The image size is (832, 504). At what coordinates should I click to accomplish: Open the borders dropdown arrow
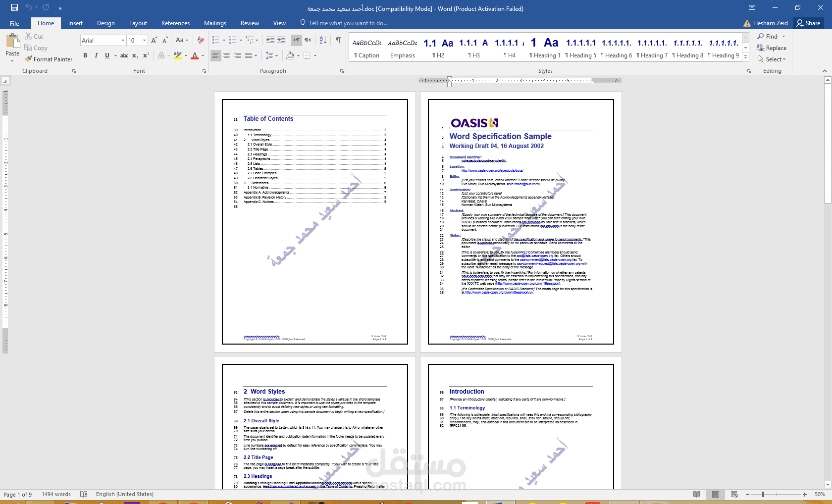pyautogui.click(x=315, y=55)
